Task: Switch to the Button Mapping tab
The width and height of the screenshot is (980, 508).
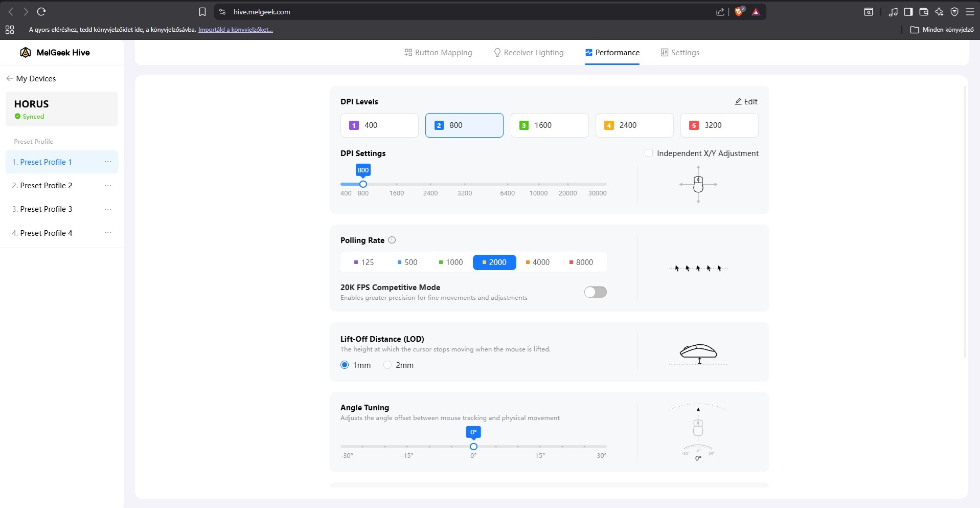Action: (x=438, y=52)
